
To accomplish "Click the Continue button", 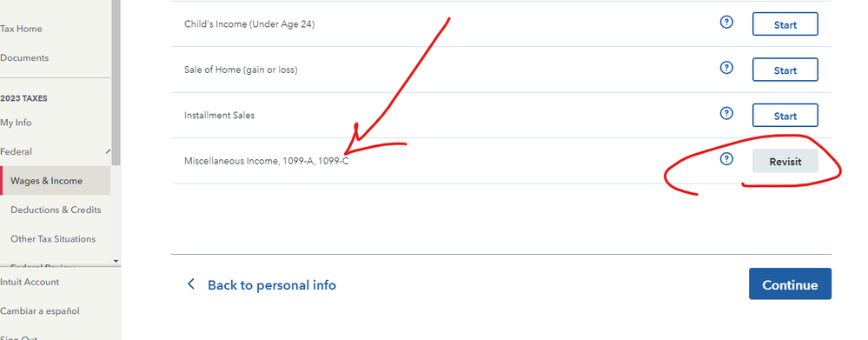I will 790,284.
